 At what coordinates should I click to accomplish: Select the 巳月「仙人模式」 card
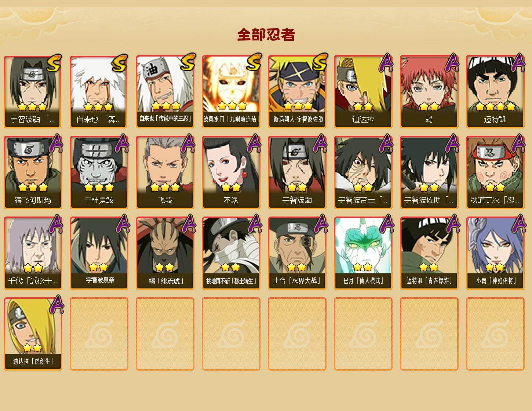tap(363, 253)
